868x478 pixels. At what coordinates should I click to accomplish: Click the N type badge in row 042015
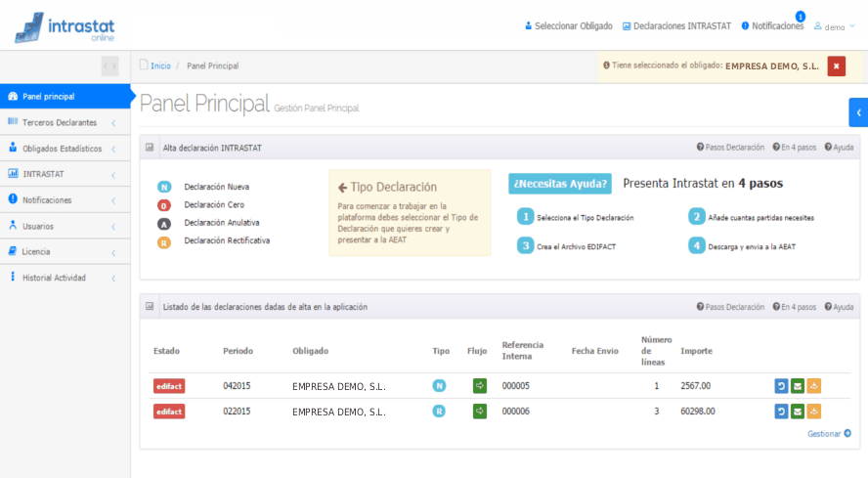pos(439,385)
